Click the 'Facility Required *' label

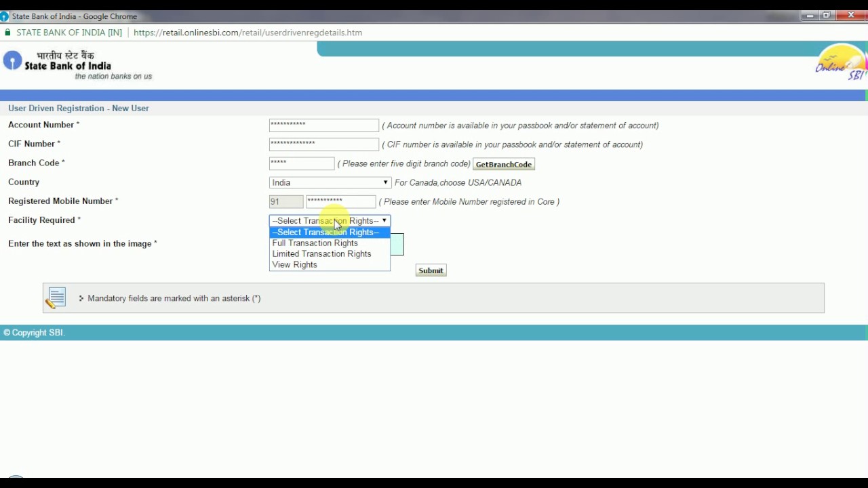click(44, 220)
